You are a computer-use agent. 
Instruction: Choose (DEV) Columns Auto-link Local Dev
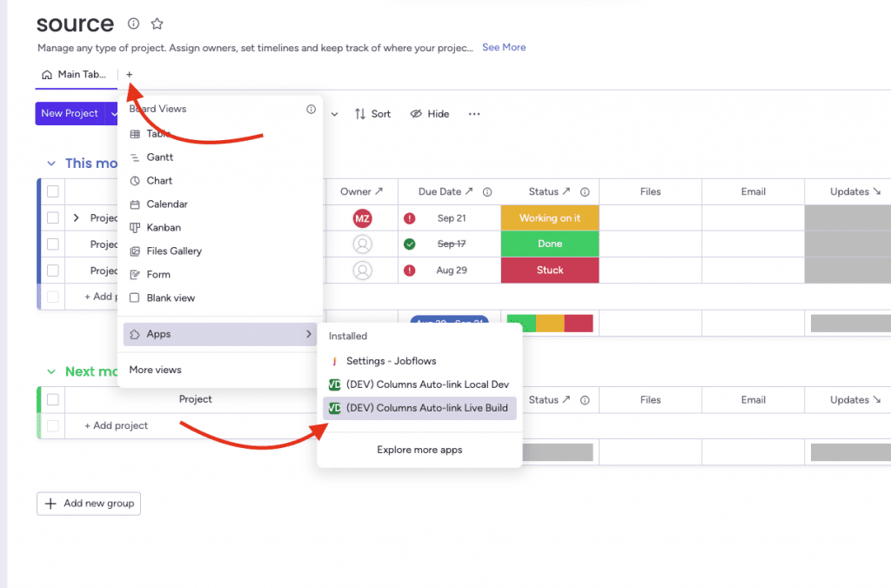419,384
